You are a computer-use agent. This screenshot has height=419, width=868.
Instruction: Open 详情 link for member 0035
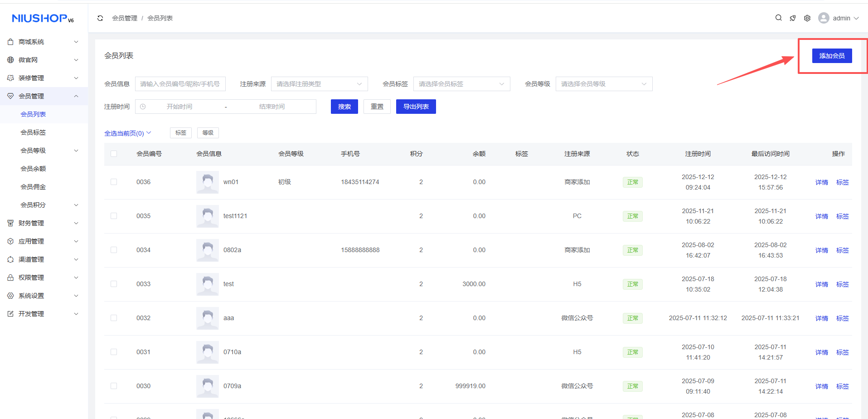tap(821, 216)
